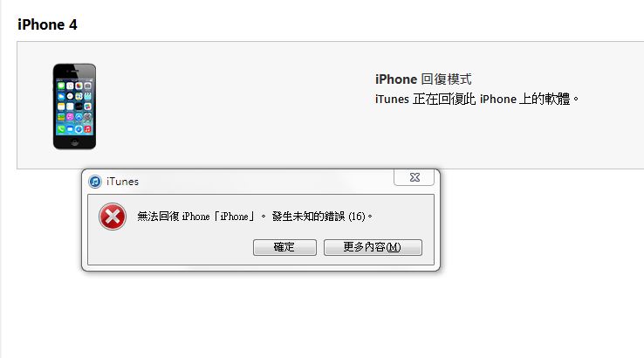The width and height of the screenshot is (644, 358).
Task: Click the home button on iPhone image
Action: coord(74,142)
